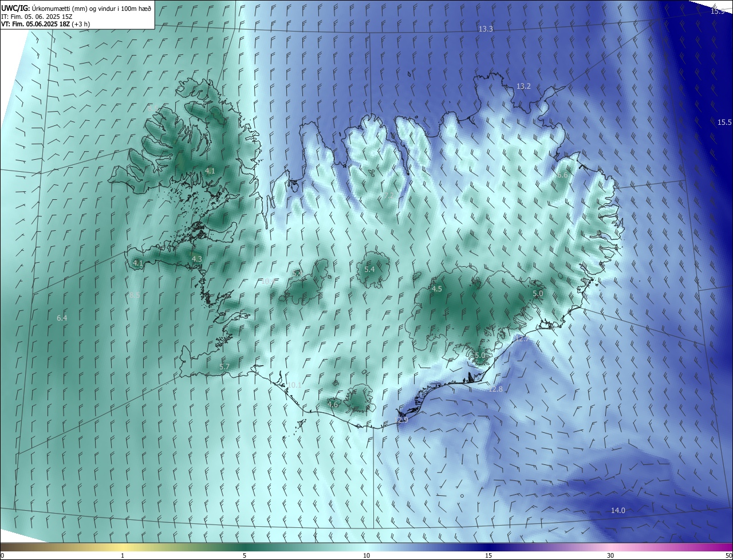Image resolution: width=733 pixels, height=560 pixels.
Task: Pick the 12.7 value label
Action: (521, 339)
